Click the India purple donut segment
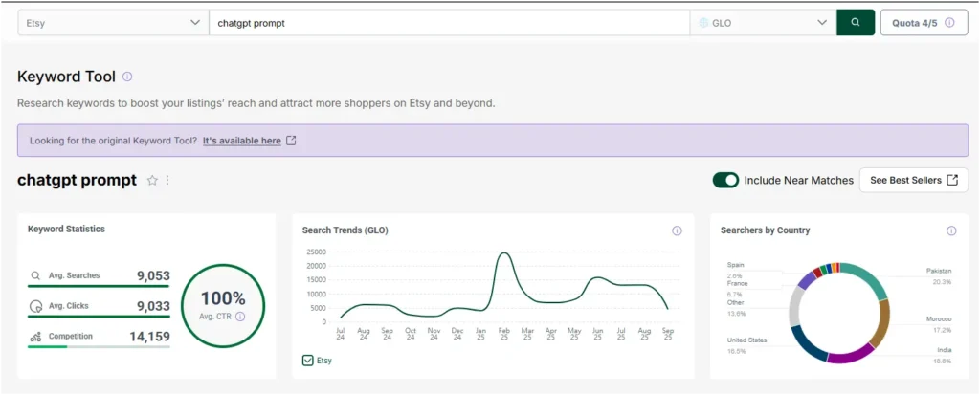 pyautogui.click(x=850, y=355)
